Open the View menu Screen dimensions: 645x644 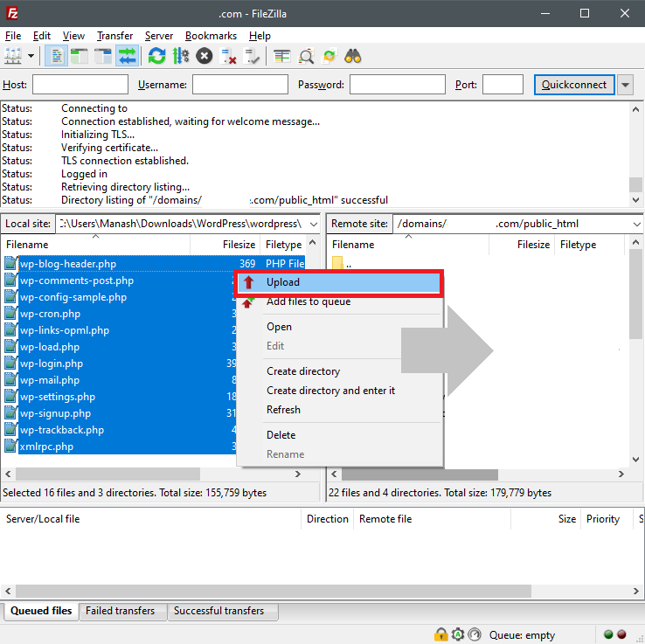[x=73, y=36]
